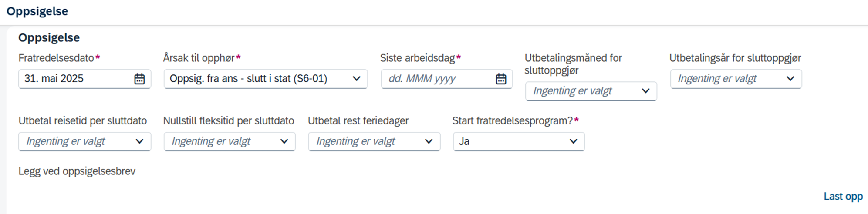Open the Utbetal rest feriedager dropdown
The height and width of the screenshot is (214, 868).
(374, 141)
